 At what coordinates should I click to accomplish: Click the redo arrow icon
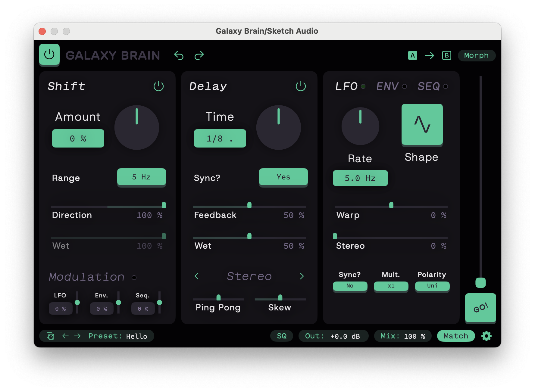[x=199, y=56]
